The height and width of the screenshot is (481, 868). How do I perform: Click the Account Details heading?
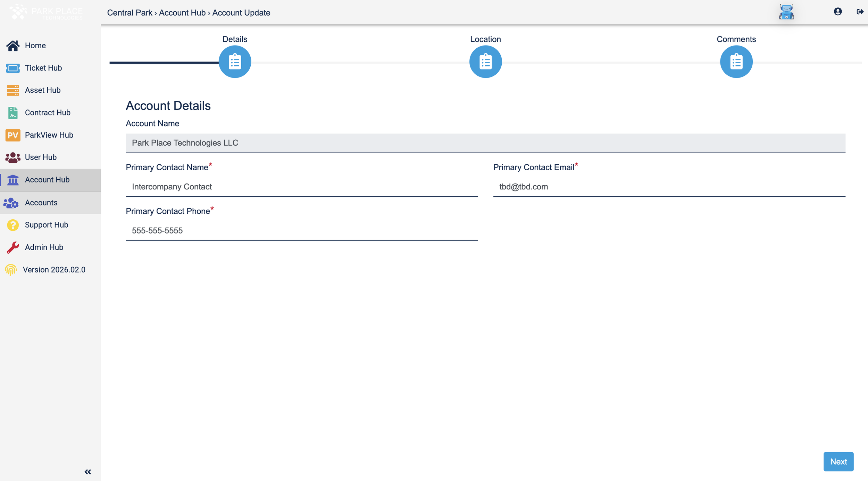click(x=168, y=106)
